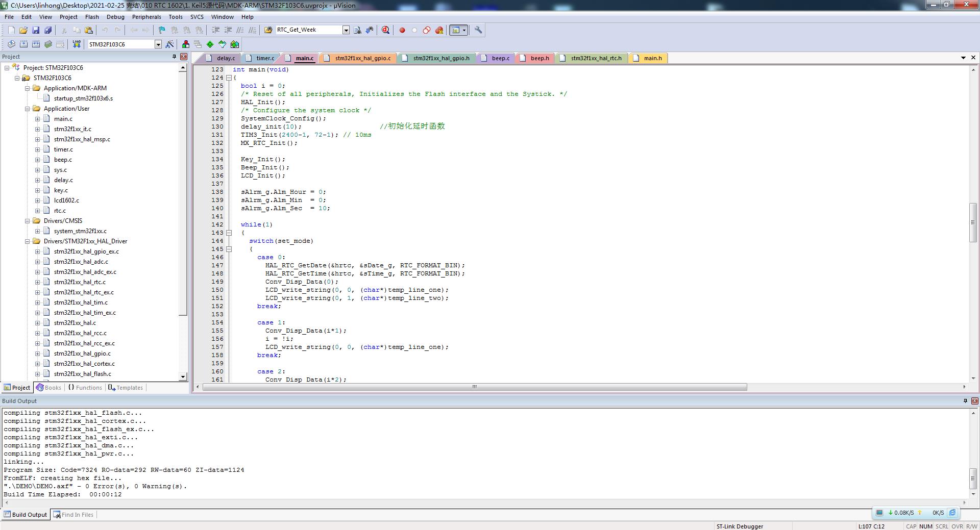Kill all breakpoints icon
Viewport: 980px width, 530px height.
pyautogui.click(x=439, y=30)
